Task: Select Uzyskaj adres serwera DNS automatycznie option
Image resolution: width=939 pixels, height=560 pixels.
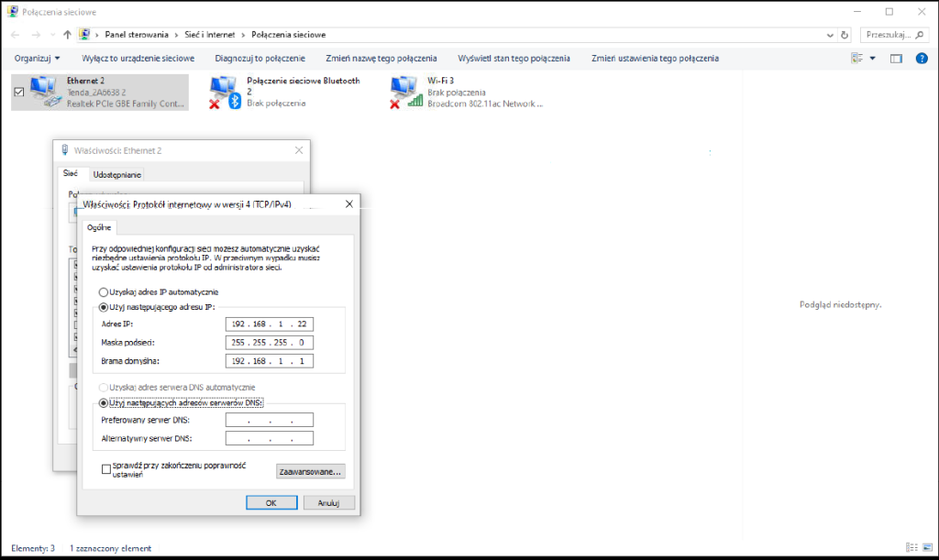Action: (104, 387)
